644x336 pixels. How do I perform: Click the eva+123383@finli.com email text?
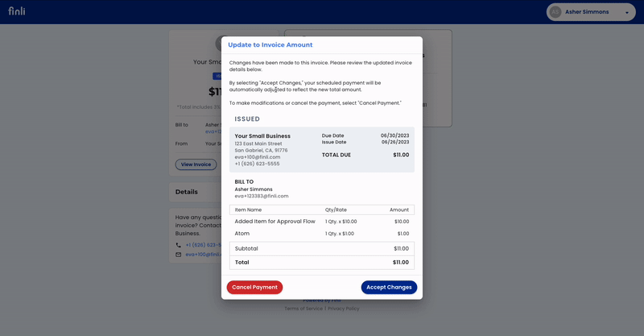coord(262,196)
